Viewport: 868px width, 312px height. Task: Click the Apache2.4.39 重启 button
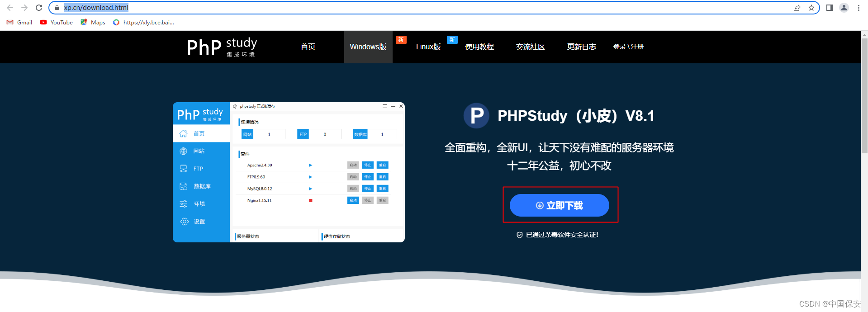[382, 165]
